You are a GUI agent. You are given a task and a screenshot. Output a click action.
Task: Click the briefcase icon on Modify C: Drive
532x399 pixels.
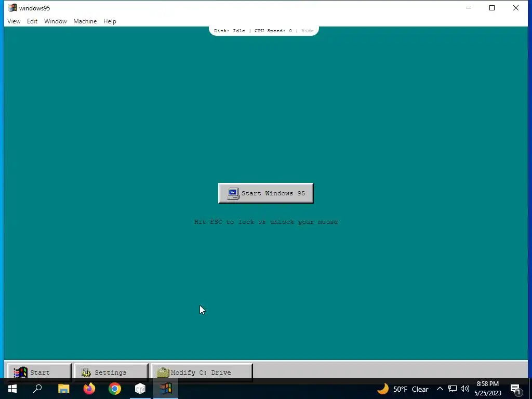pos(163,372)
